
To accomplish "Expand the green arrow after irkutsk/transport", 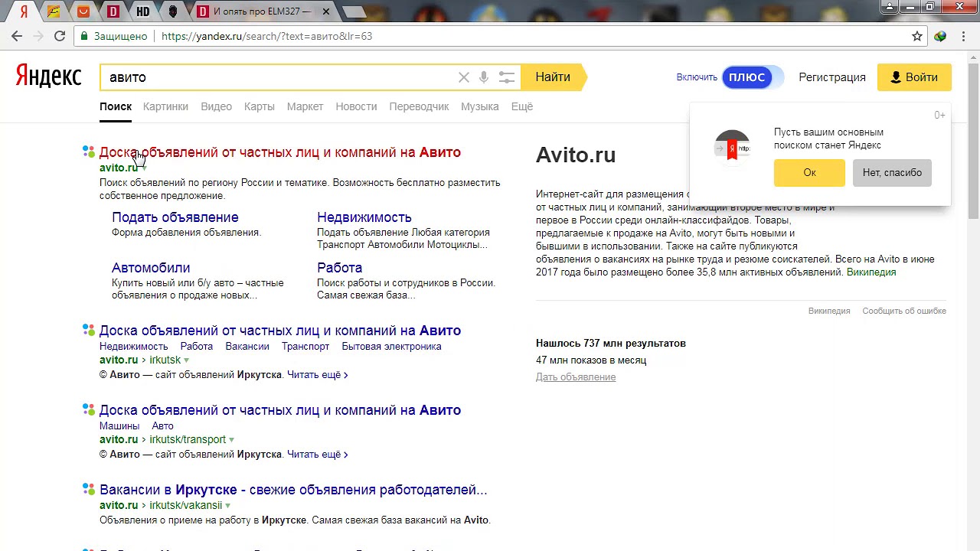I will coord(231,440).
